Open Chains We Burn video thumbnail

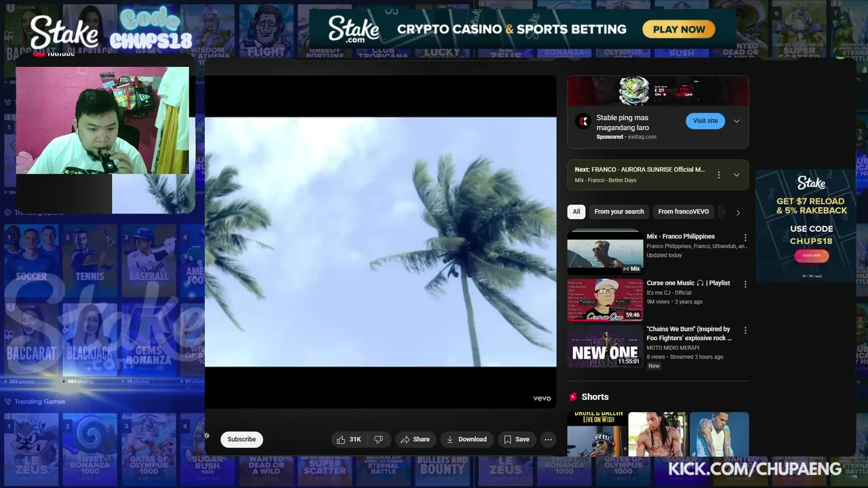[x=605, y=346]
